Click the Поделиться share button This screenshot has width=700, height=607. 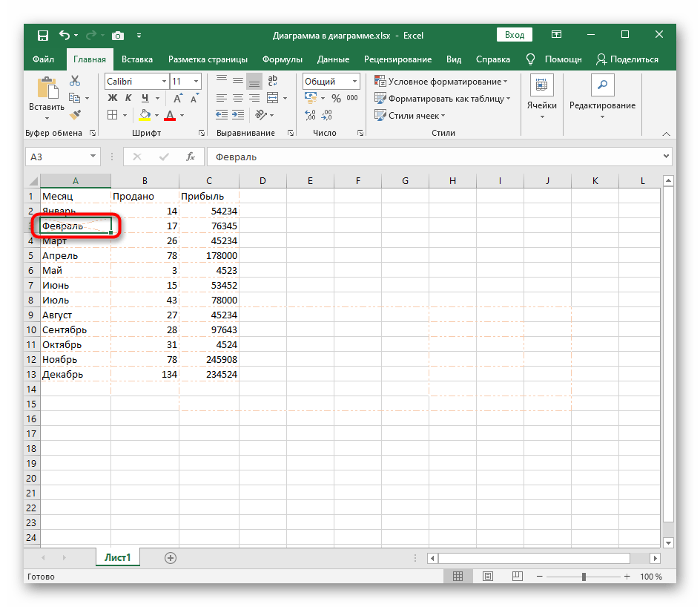point(627,59)
